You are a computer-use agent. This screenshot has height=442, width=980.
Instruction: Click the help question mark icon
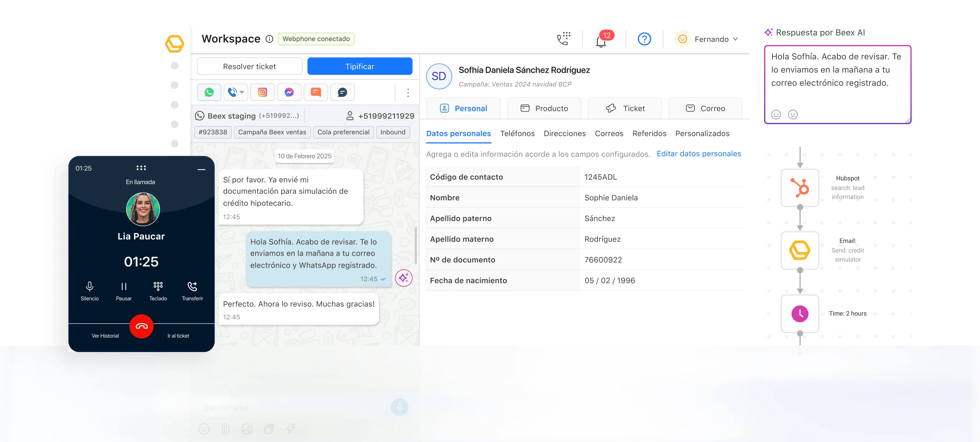[x=644, y=39]
